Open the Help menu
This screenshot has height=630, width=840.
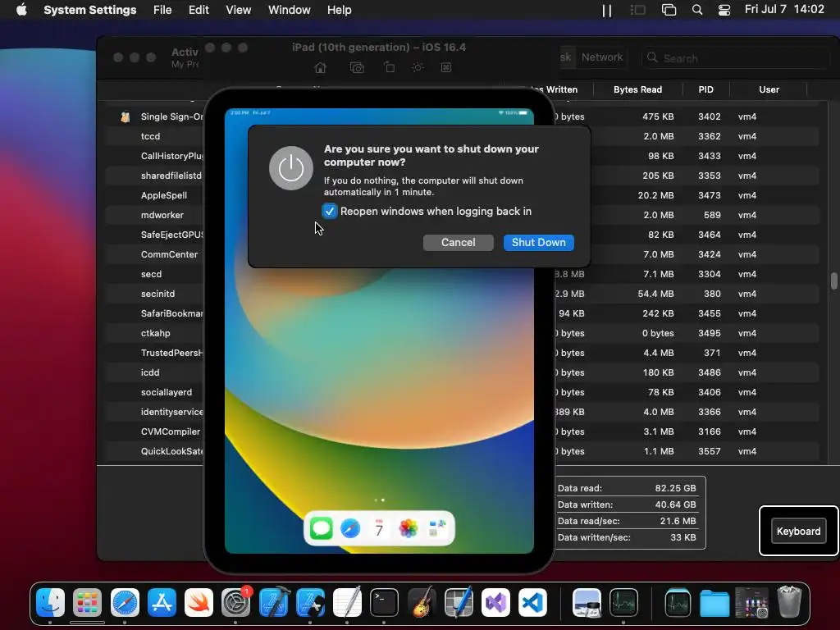click(339, 10)
